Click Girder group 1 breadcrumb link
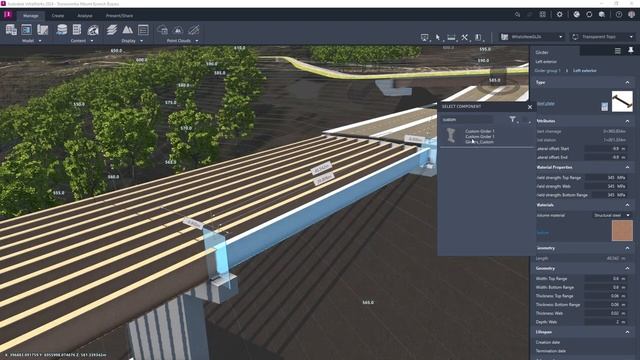The width and height of the screenshot is (640, 360). click(x=547, y=71)
